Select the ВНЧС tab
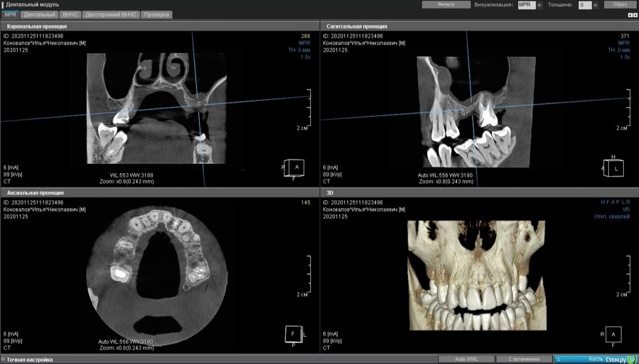This screenshot has width=639, height=364. [70, 14]
